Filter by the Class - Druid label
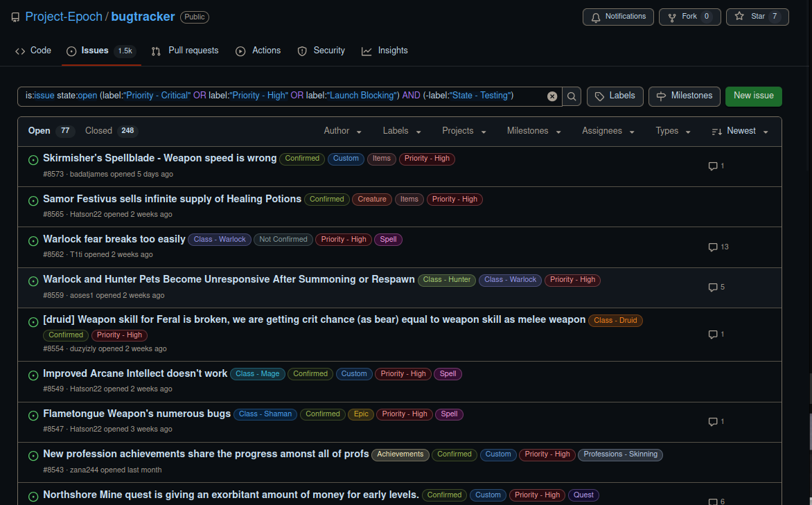This screenshot has height=505, width=812. point(615,321)
